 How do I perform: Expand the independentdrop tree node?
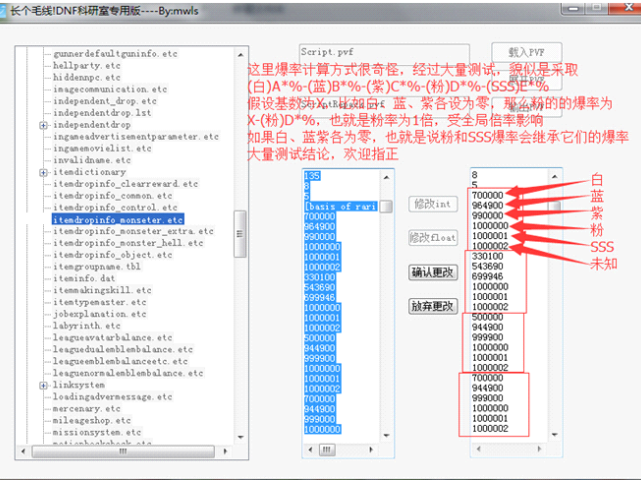[43, 125]
